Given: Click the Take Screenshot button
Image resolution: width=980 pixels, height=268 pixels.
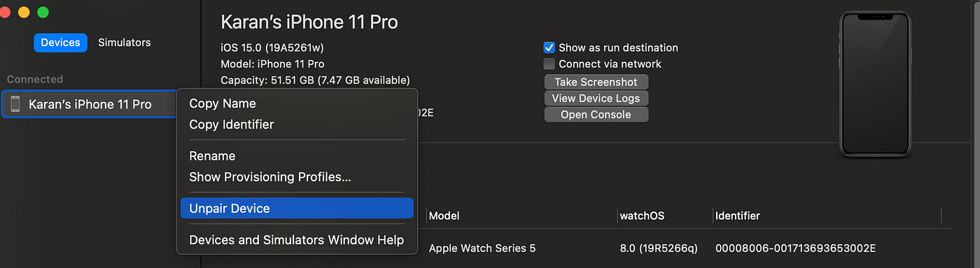Looking at the screenshot, I should pos(596,82).
